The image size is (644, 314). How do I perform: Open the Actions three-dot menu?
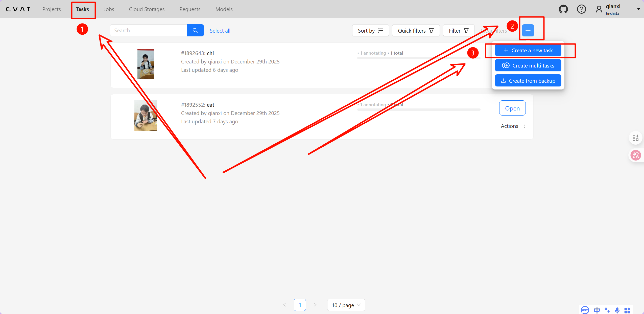524,126
